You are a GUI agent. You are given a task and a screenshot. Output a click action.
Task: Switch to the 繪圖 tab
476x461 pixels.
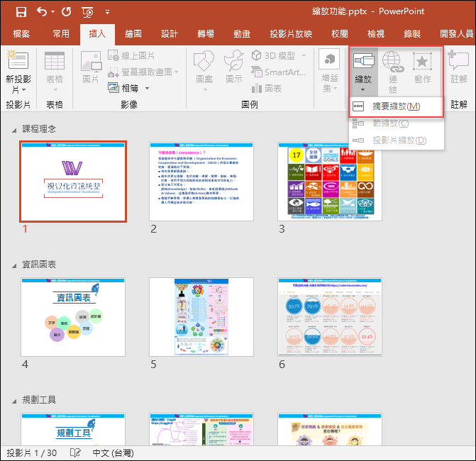(133, 33)
